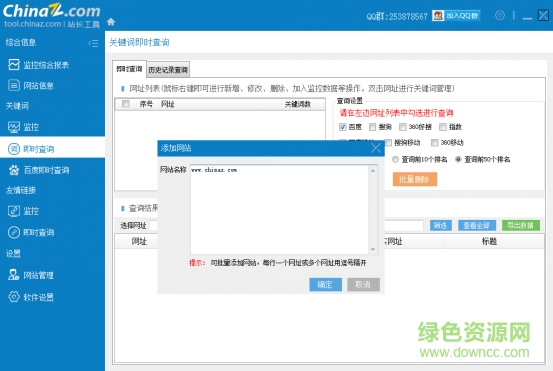Click the filter input field beside 筛选
This screenshot has width=553, height=371.
coord(404,225)
